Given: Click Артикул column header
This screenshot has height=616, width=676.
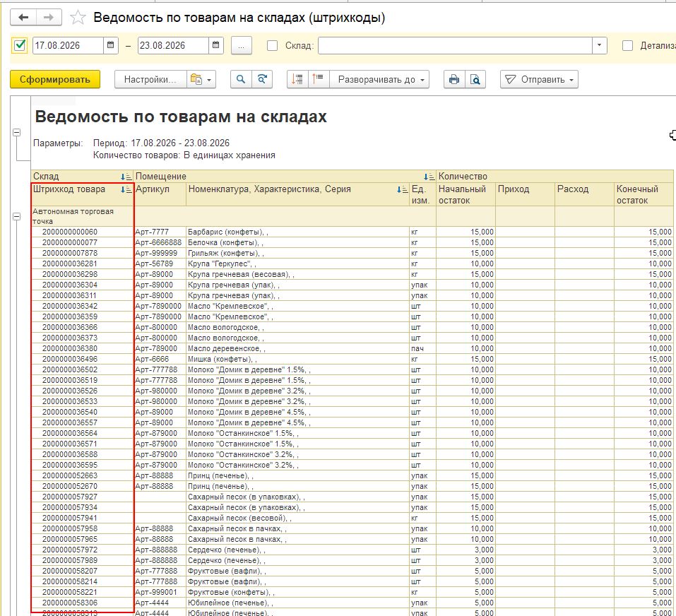Looking at the screenshot, I should pos(160,195).
